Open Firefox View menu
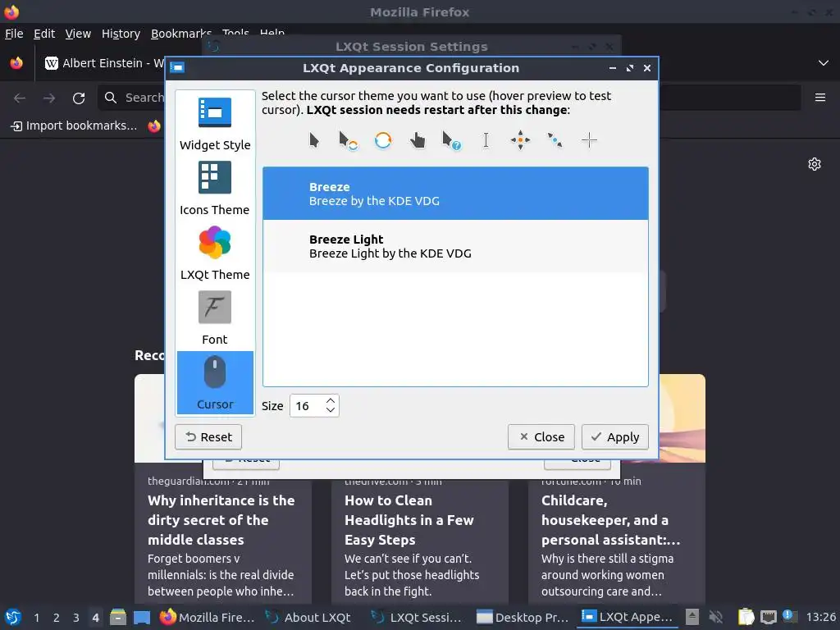This screenshot has width=840, height=630. tap(78, 34)
